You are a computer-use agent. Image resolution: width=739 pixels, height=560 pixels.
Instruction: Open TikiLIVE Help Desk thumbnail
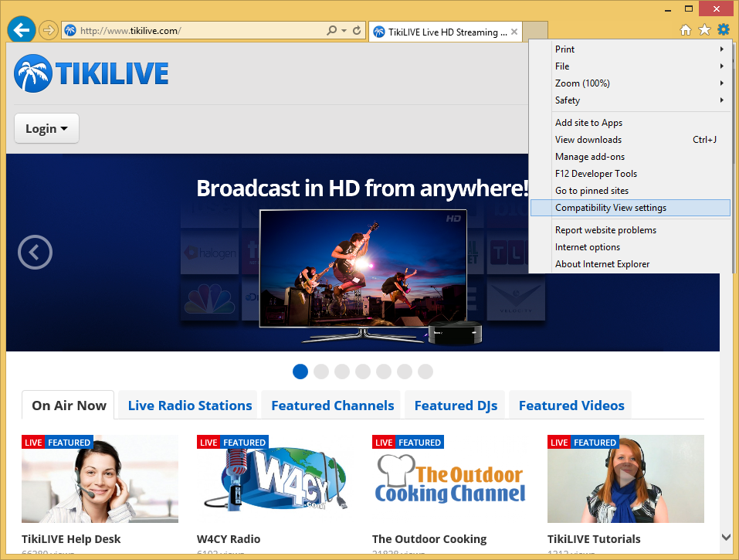click(100, 479)
